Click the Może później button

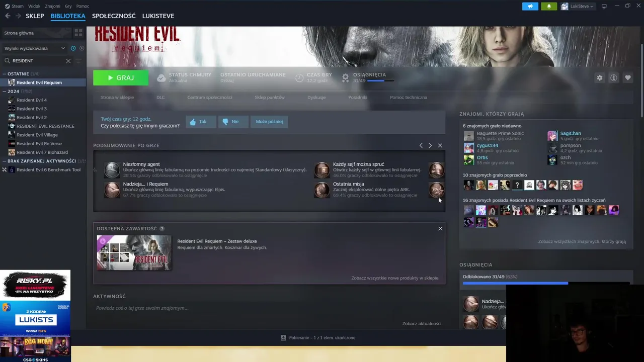[269, 122]
